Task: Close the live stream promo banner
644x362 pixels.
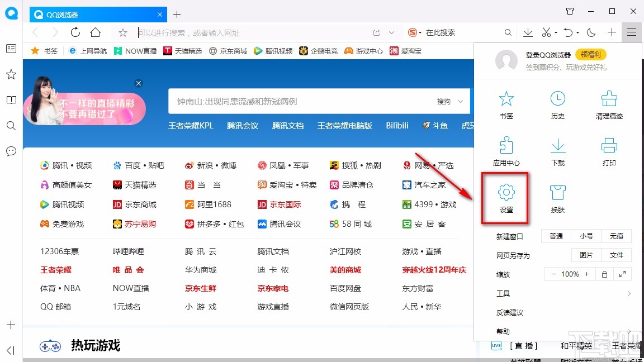Action: (139, 83)
